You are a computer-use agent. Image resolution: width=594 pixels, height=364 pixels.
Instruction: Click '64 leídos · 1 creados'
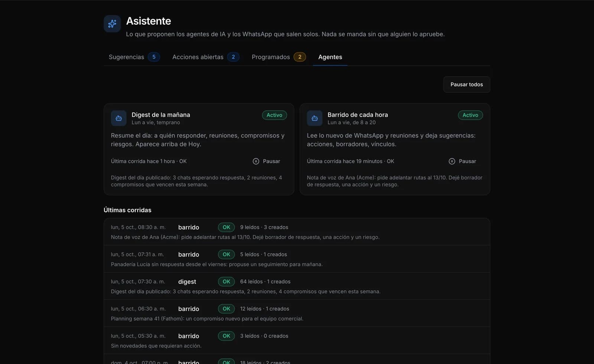click(x=265, y=282)
